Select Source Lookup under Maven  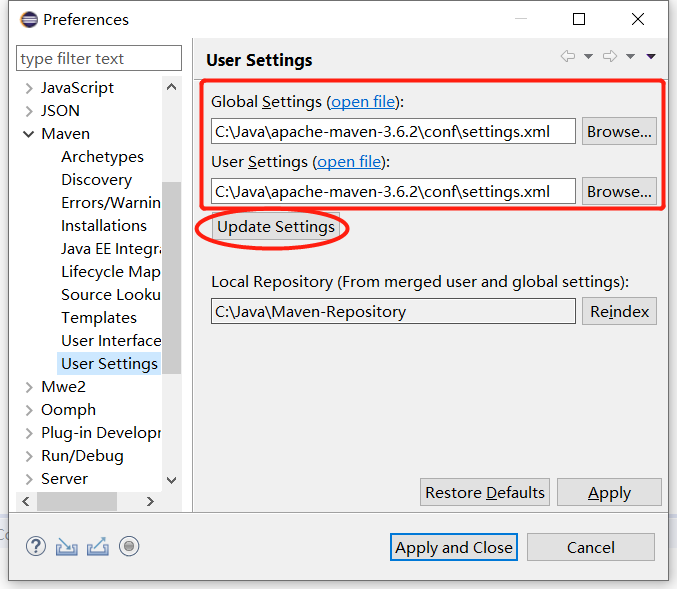[x=111, y=294]
